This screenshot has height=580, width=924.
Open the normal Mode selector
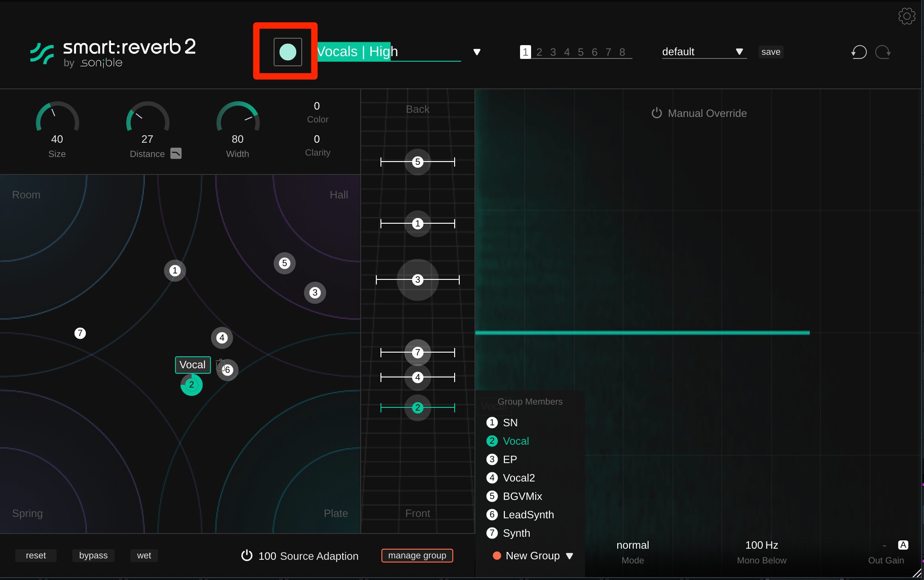[x=632, y=545]
